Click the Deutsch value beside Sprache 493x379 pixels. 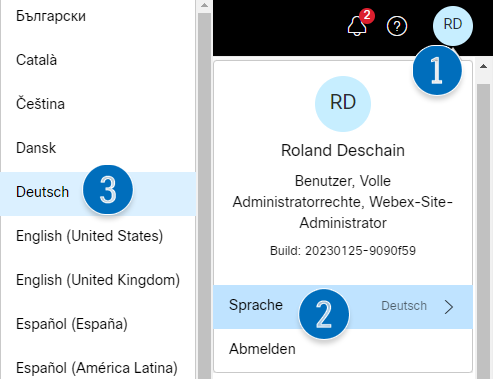(404, 306)
